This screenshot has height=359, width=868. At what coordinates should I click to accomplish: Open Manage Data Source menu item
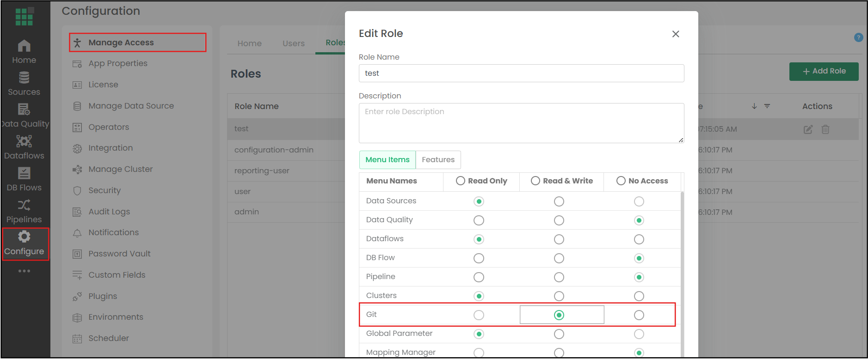(x=123, y=106)
